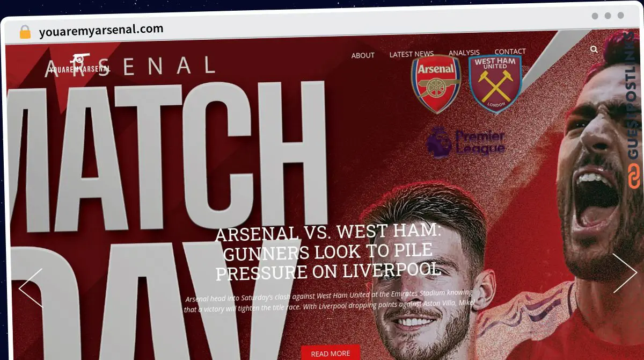
Task: Click the Premier League logo
Action: [x=466, y=142]
